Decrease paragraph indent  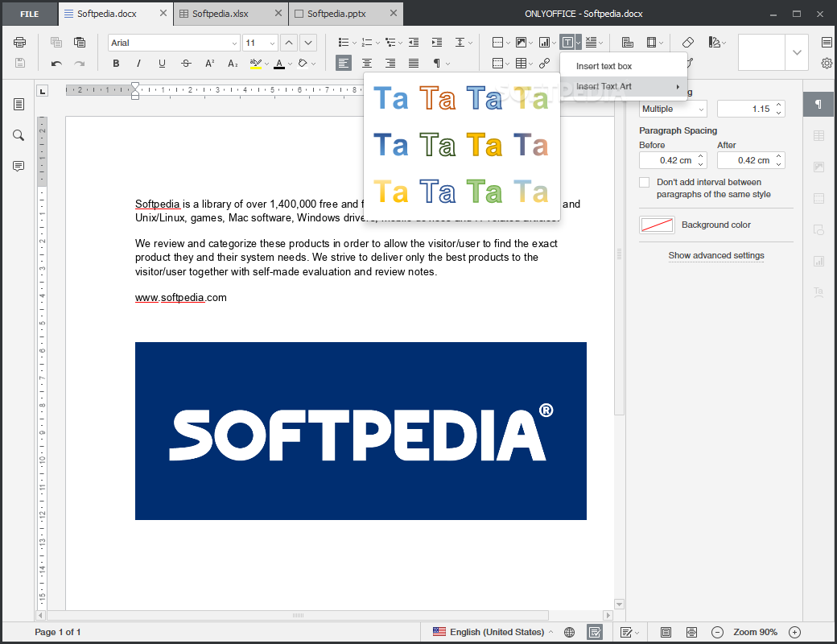pyautogui.click(x=414, y=42)
